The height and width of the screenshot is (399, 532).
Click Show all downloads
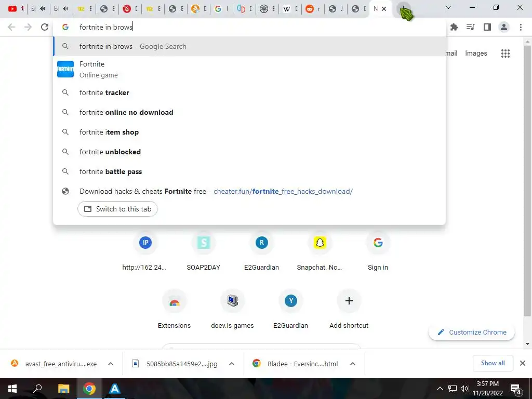[x=493, y=363]
